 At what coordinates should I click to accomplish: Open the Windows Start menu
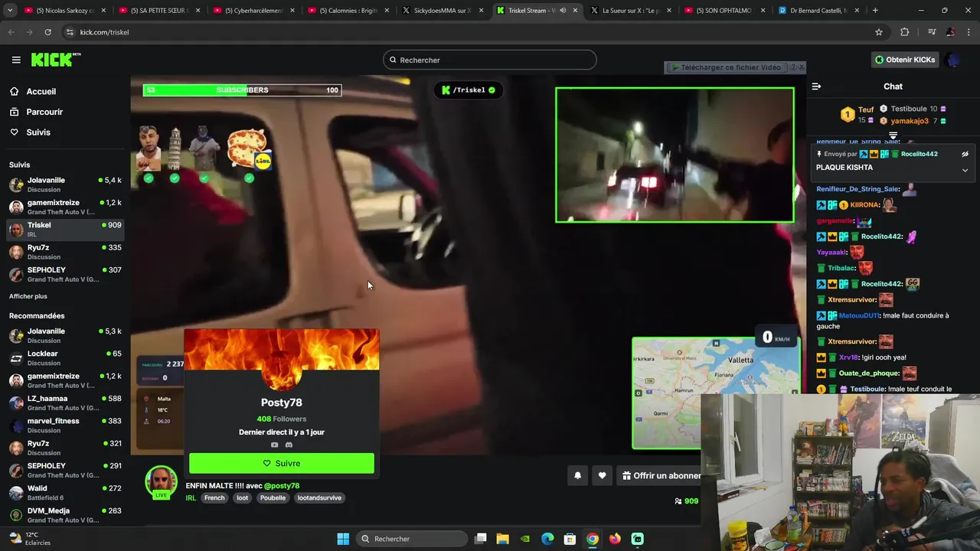click(343, 539)
